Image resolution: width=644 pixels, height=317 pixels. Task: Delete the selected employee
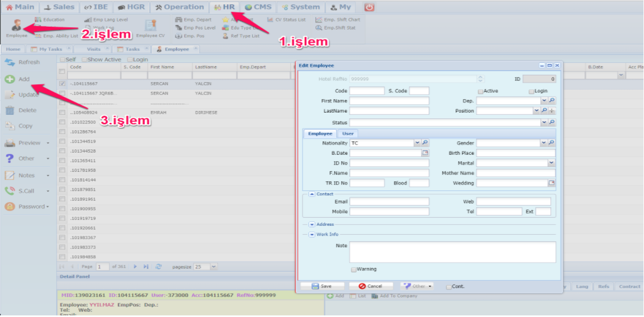coord(21,110)
